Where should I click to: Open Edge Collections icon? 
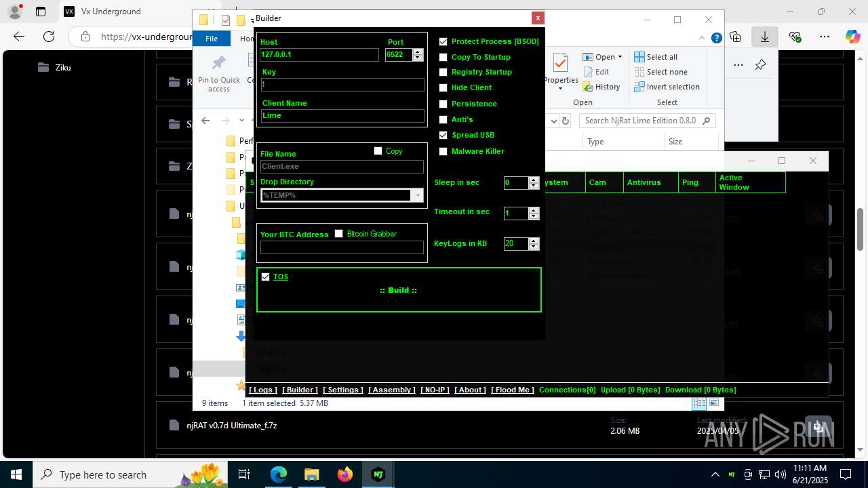735,37
